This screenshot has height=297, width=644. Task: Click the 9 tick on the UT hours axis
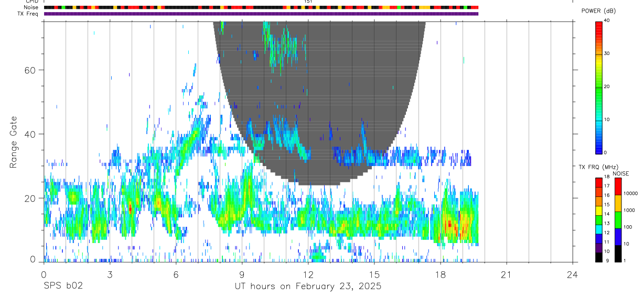click(242, 274)
